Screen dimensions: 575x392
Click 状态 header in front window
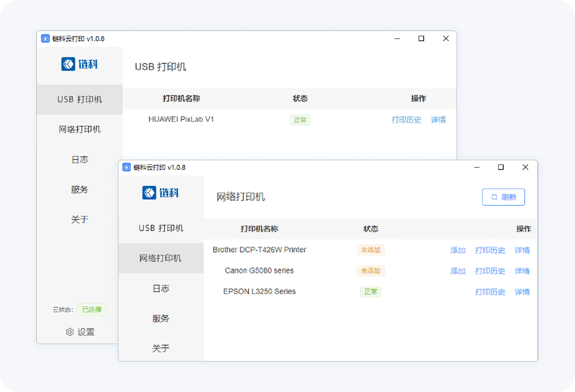pyautogui.click(x=371, y=229)
